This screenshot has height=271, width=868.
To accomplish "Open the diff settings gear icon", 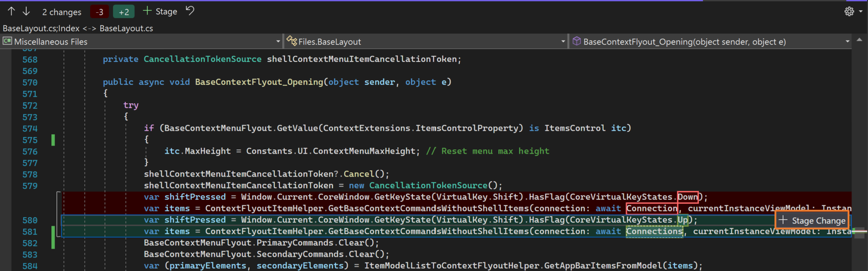I will 849,11.
